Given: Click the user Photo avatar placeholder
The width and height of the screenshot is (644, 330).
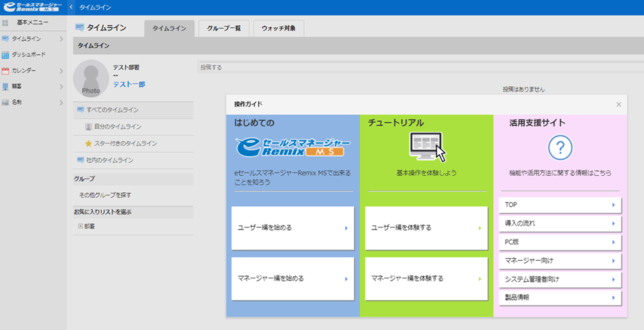Looking at the screenshot, I should (91, 79).
